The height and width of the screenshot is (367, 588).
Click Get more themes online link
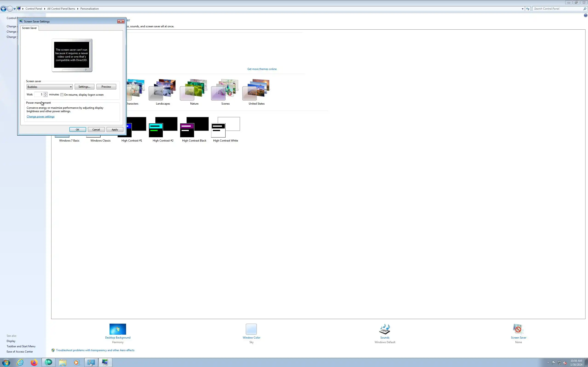point(262,69)
